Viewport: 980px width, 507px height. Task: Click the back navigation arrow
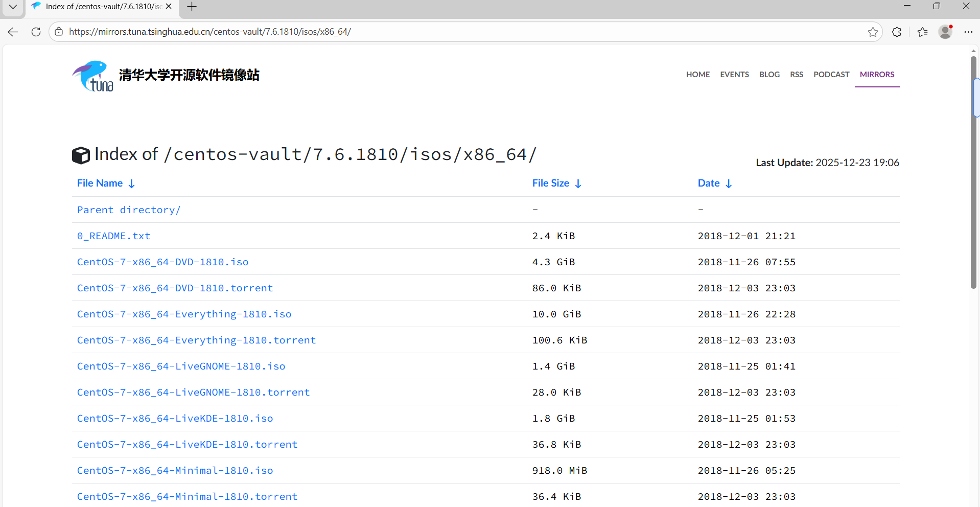tap(12, 31)
